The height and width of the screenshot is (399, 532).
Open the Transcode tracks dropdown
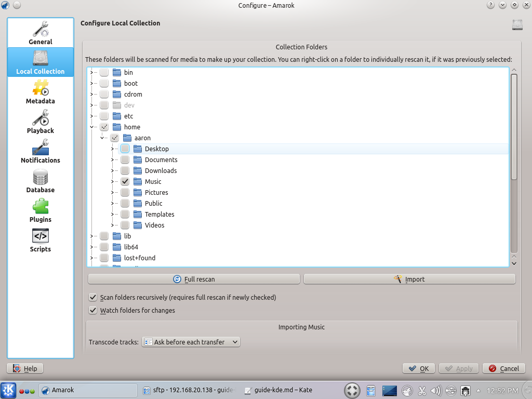[191, 342]
